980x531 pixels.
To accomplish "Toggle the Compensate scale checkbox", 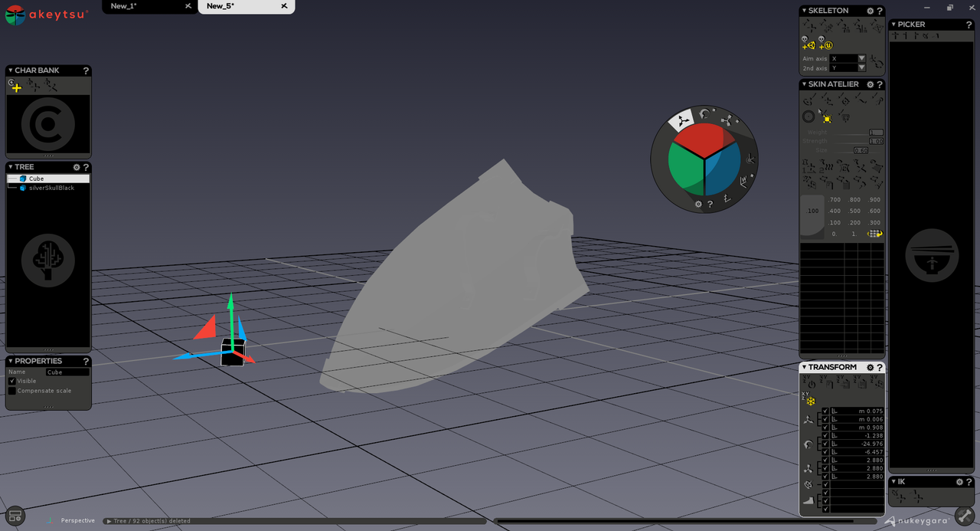I will pos(12,391).
